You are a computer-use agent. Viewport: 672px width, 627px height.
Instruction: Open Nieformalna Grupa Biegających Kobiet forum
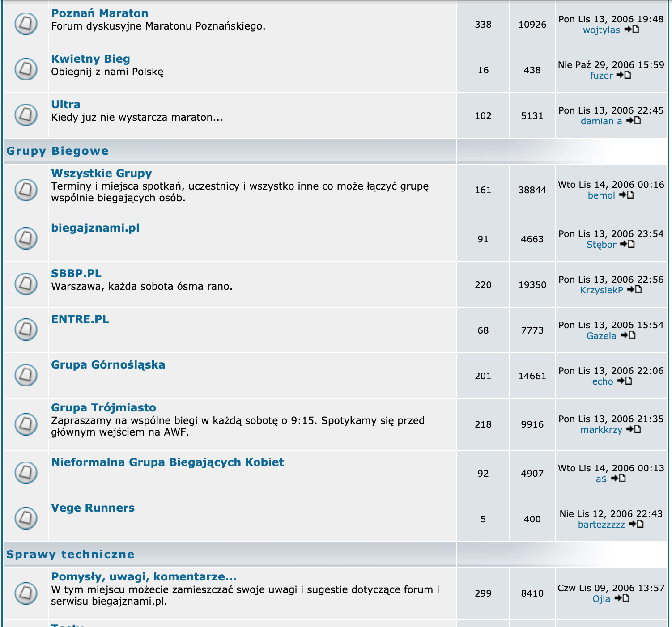(167, 462)
